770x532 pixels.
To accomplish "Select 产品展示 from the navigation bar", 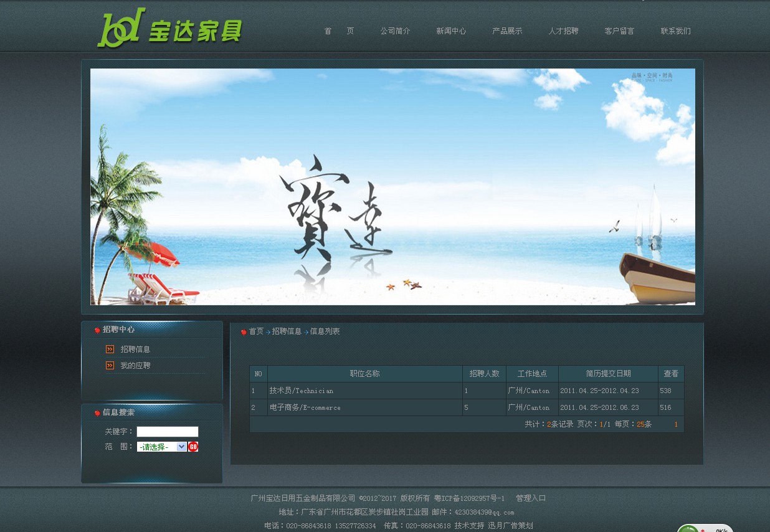I will (x=507, y=31).
